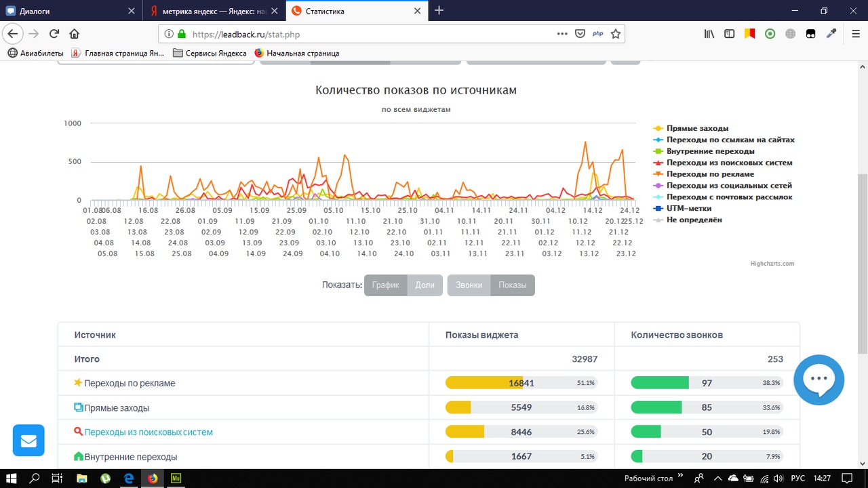Click the Прямые заходы table row
Screen dimensions: 868x488
point(429,407)
